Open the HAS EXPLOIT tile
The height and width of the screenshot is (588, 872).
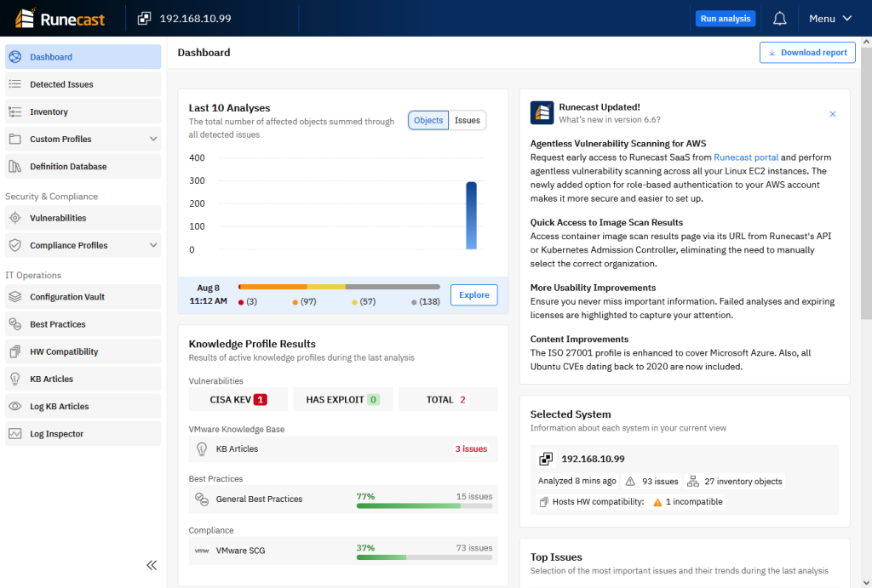pos(342,400)
